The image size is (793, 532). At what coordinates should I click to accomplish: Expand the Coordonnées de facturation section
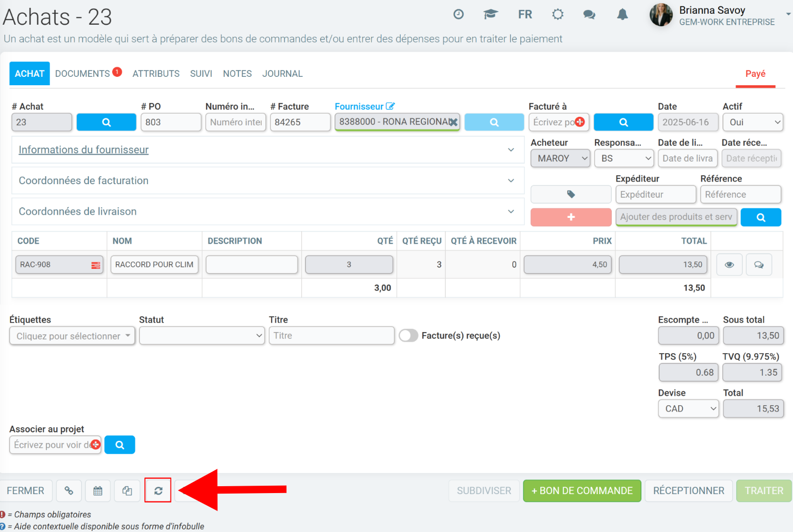tap(268, 180)
